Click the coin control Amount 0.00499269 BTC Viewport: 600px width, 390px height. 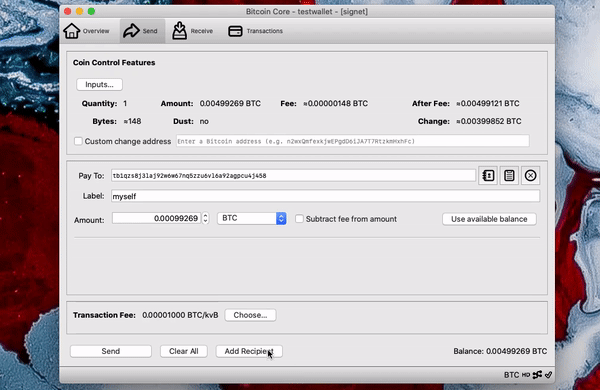tap(230, 103)
